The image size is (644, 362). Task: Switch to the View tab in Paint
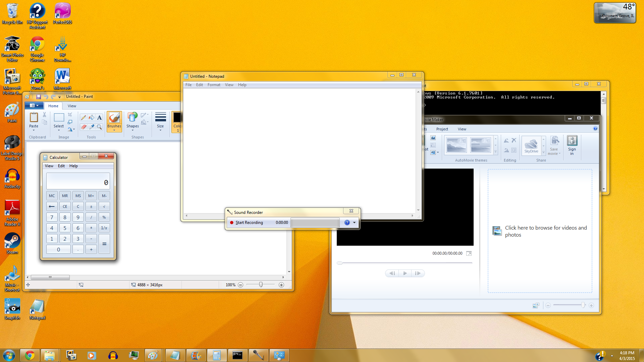point(72,106)
